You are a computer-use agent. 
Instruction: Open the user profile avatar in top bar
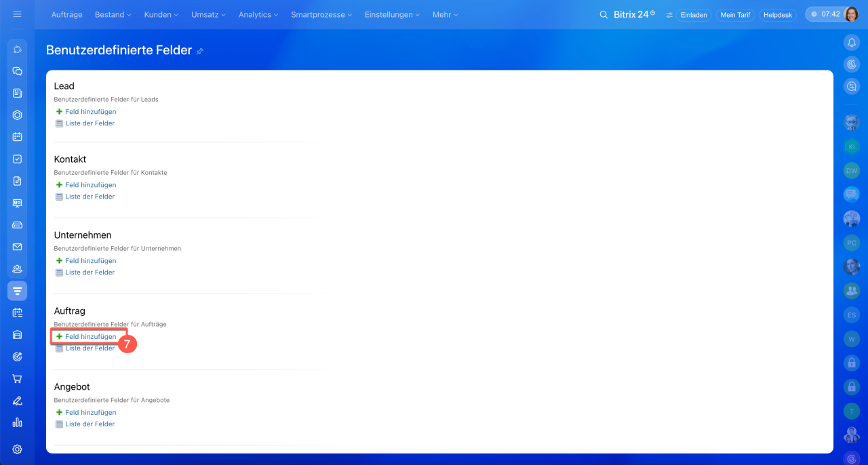[x=852, y=14]
